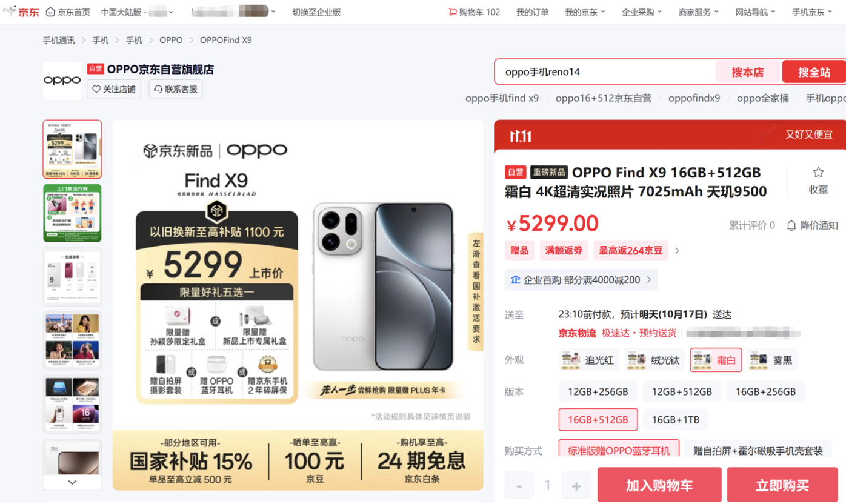
Task: Click the OPPO store logo
Action: [62, 81]
